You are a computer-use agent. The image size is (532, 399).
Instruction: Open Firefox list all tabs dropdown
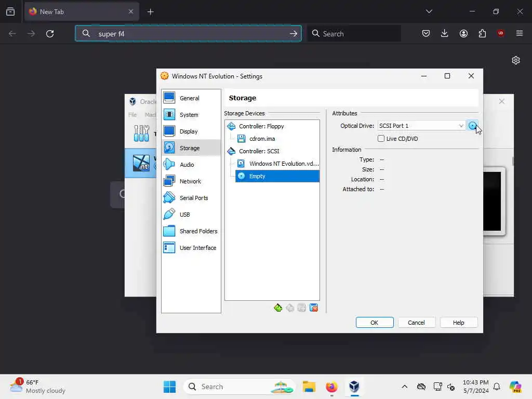tap(429, 11)
